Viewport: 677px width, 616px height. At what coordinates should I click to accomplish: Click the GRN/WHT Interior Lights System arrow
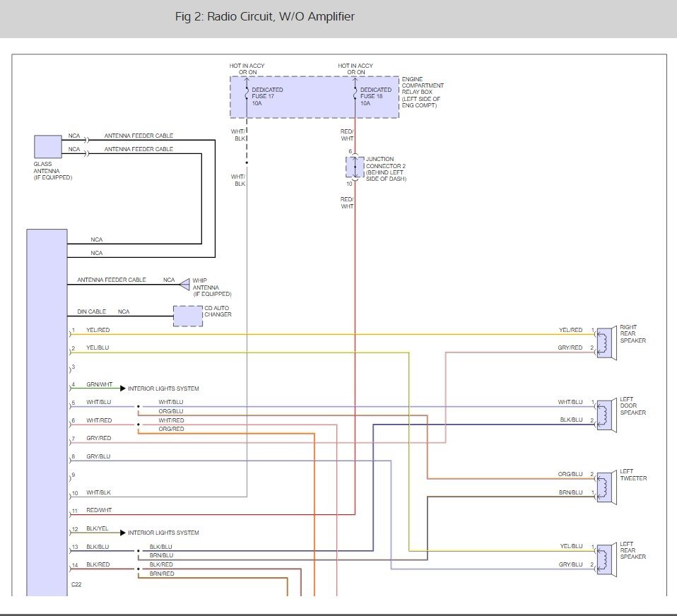pos(123,389)
